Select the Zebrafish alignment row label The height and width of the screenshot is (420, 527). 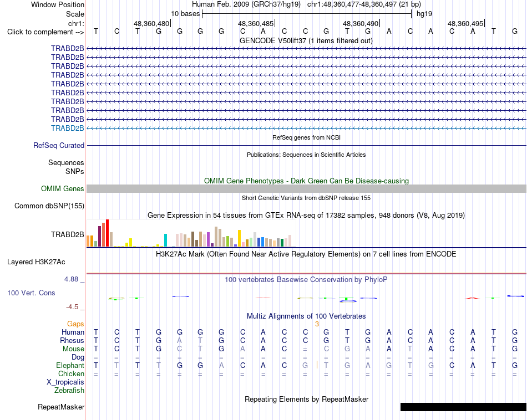(69, 391)
